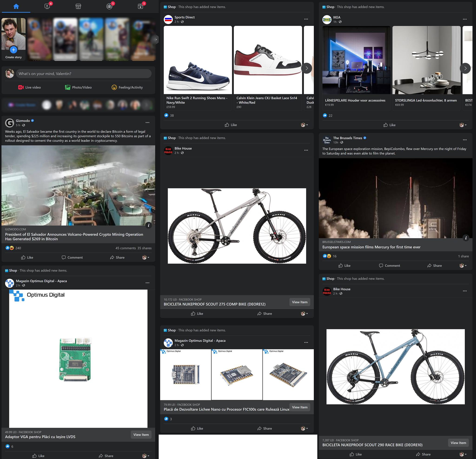The height and width of the screenshot is (459, 476).
Task: Open the Nike Run Swift 2 shoe thumbnail
Action: pos(198,60)
